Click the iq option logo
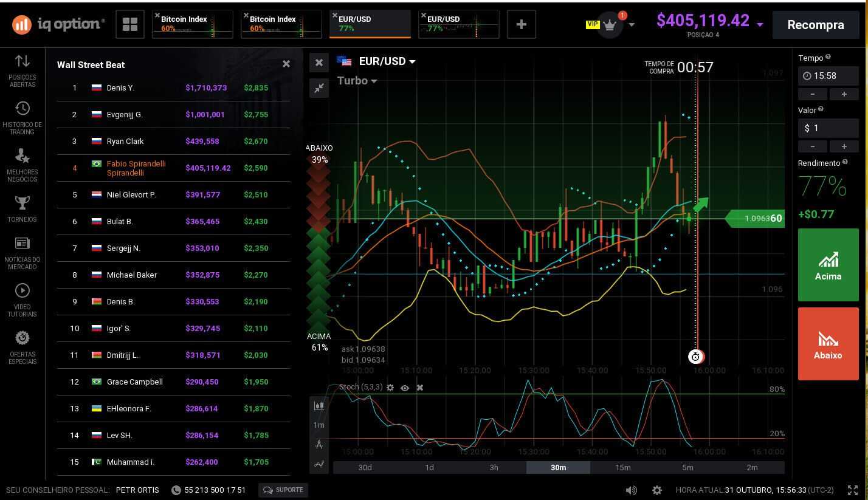Screen dimensions: 868x500 [x=58, y=24]
